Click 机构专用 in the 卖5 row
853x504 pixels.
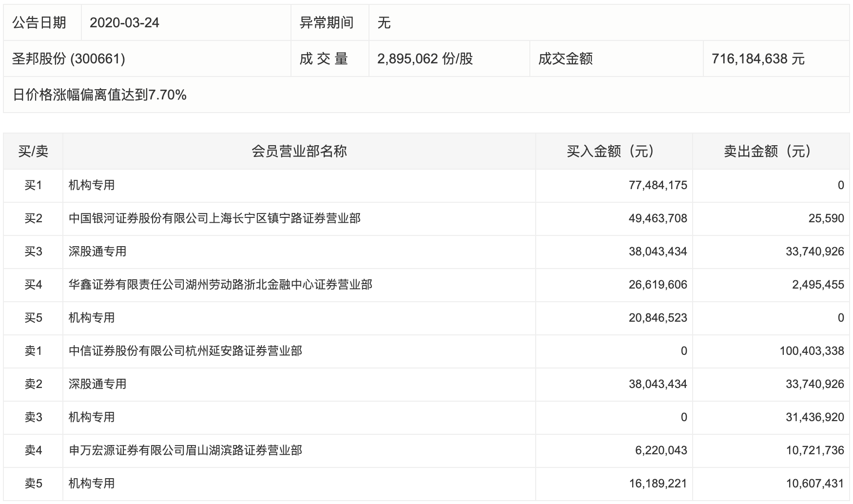click(92, 484)
